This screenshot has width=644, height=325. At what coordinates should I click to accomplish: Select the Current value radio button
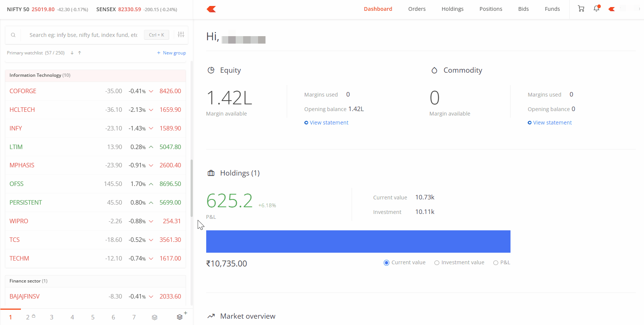coord(386,263)
